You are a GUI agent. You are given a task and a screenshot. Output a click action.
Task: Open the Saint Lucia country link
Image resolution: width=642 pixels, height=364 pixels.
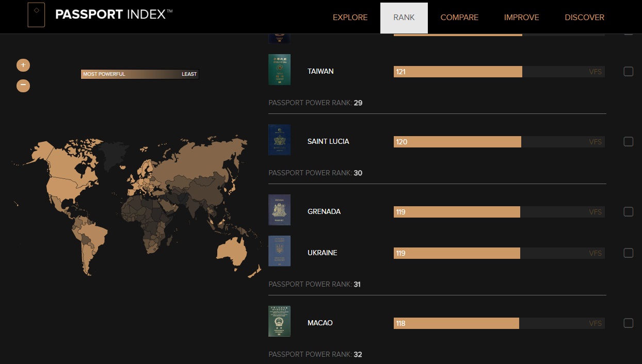pyautogui.click(x=328, y=141)
